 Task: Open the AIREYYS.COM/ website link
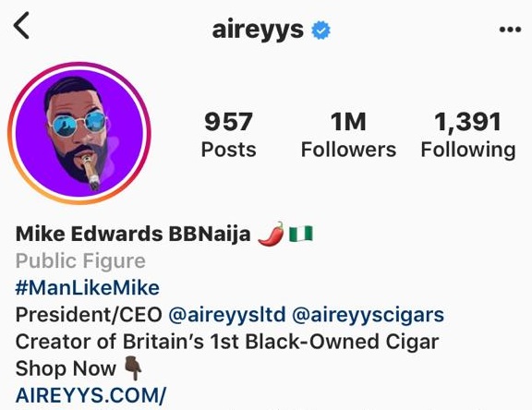pos(91,395)
